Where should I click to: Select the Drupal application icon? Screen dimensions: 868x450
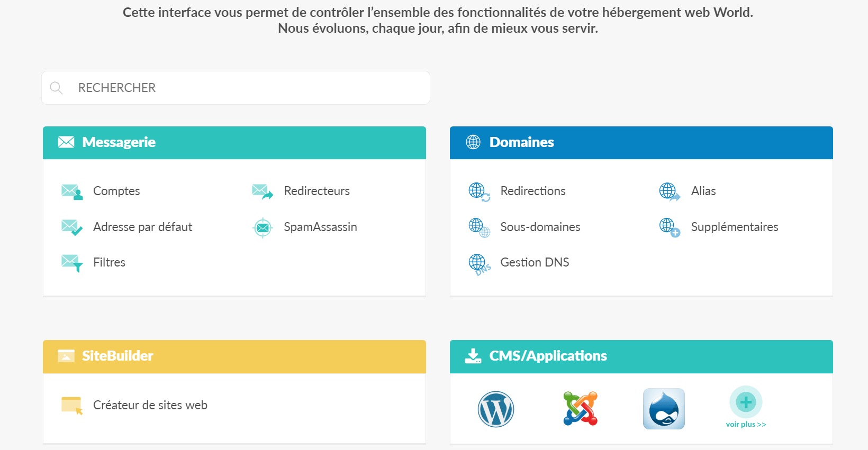pyautogui.click(x=664, y=409)
